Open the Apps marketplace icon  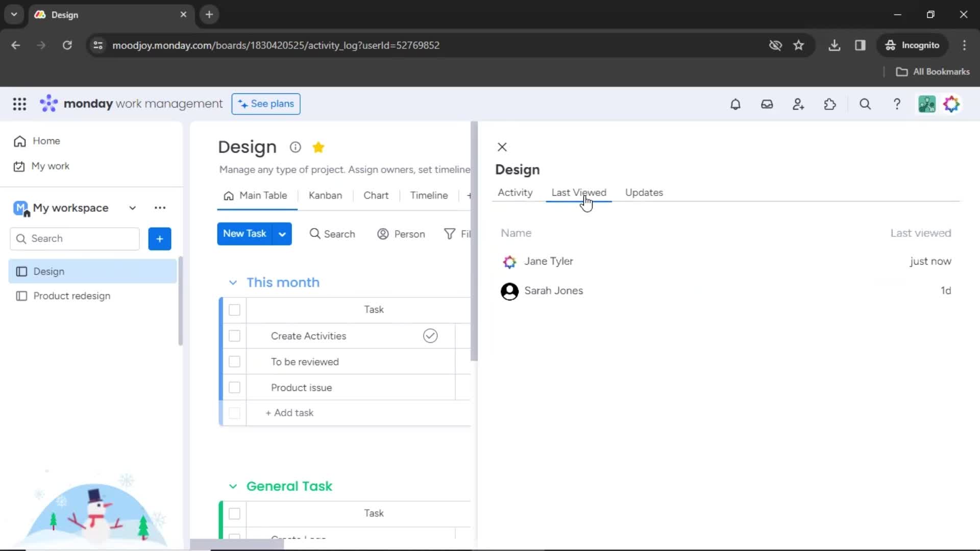pyautogui.click(x=830, y=104)
